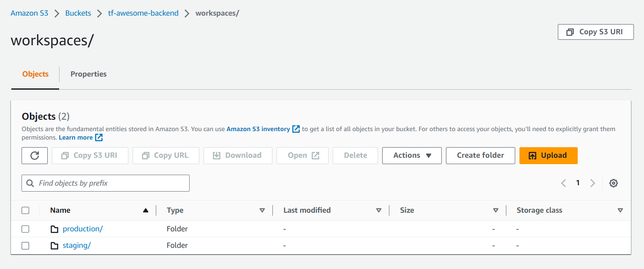
Task: Click the external link icon beside Learn more
Action: 99,137
